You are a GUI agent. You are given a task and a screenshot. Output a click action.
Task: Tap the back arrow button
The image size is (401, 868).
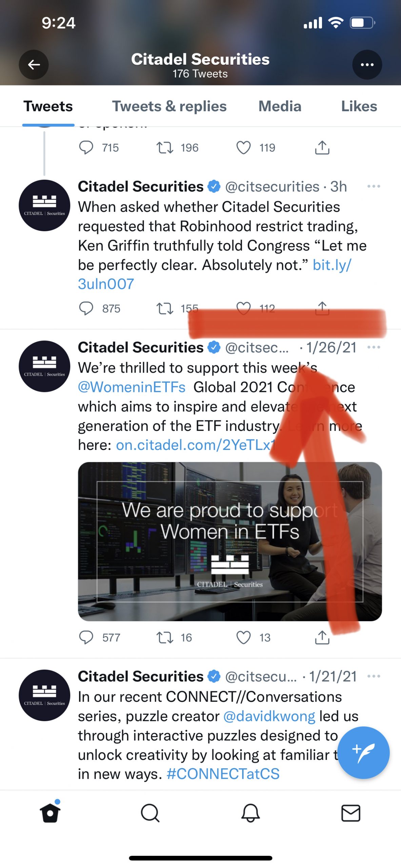point(34,65)
